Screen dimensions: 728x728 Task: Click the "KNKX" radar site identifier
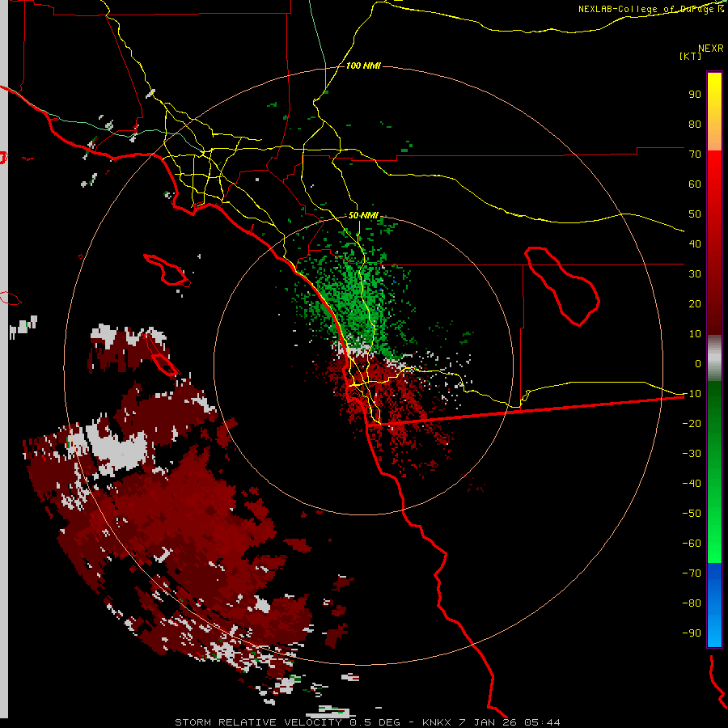(437, 722)
